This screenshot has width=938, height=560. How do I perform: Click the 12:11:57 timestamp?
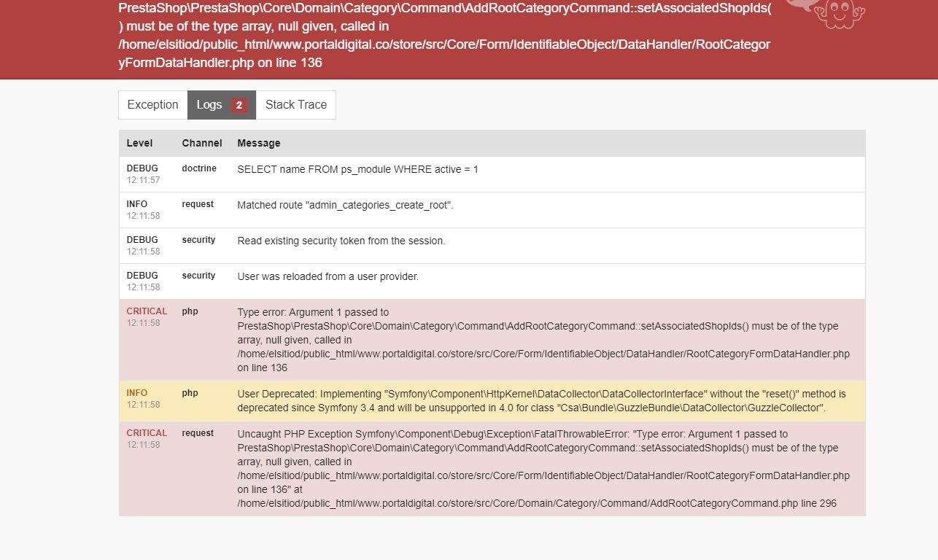click(143, 179)
